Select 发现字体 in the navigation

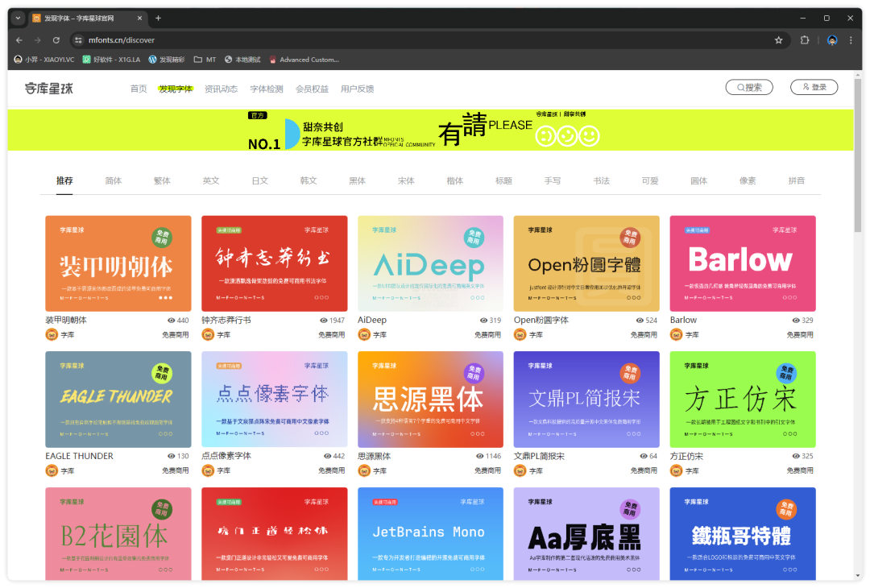(x=176, y=89)
